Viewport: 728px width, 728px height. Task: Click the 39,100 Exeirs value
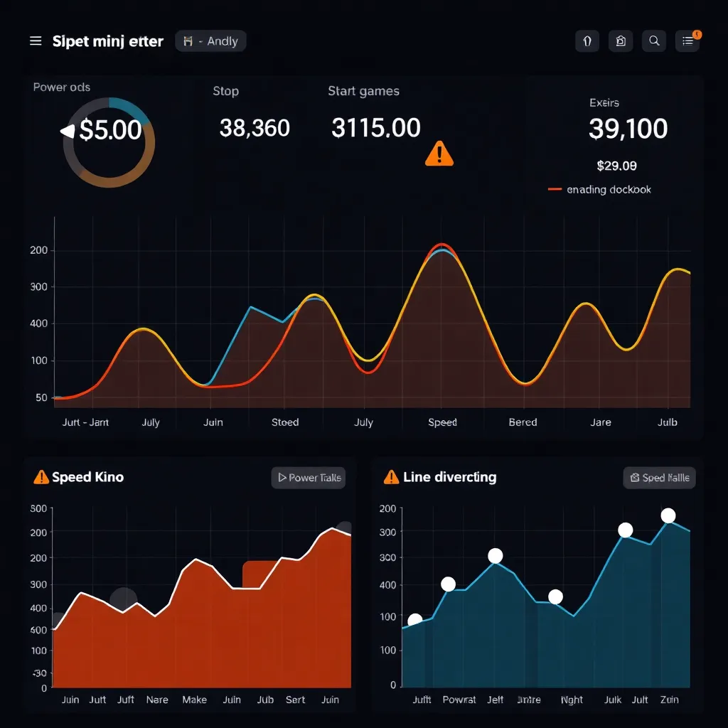pyautogui.click(x=628, y=129)
